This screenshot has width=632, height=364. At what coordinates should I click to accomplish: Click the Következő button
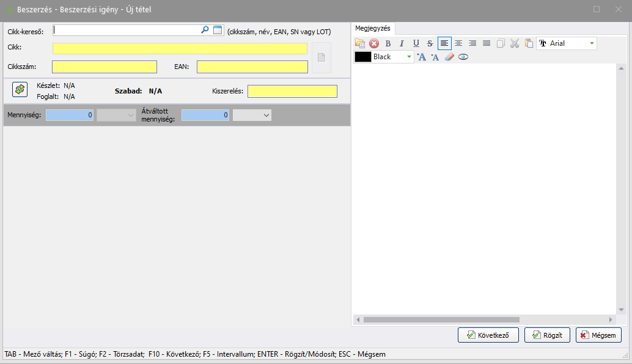[488, 335]
